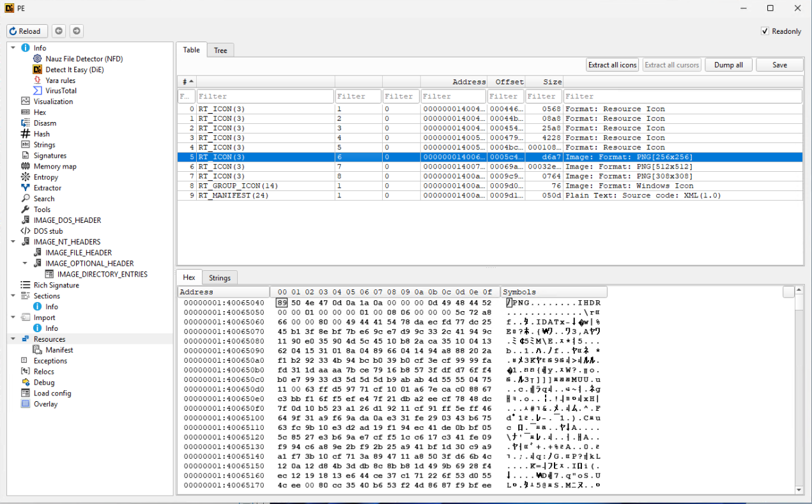This screenshot has width=812, height=504.
Task: Toggle the Readonly checkbox
Action: tap(765, 31)
